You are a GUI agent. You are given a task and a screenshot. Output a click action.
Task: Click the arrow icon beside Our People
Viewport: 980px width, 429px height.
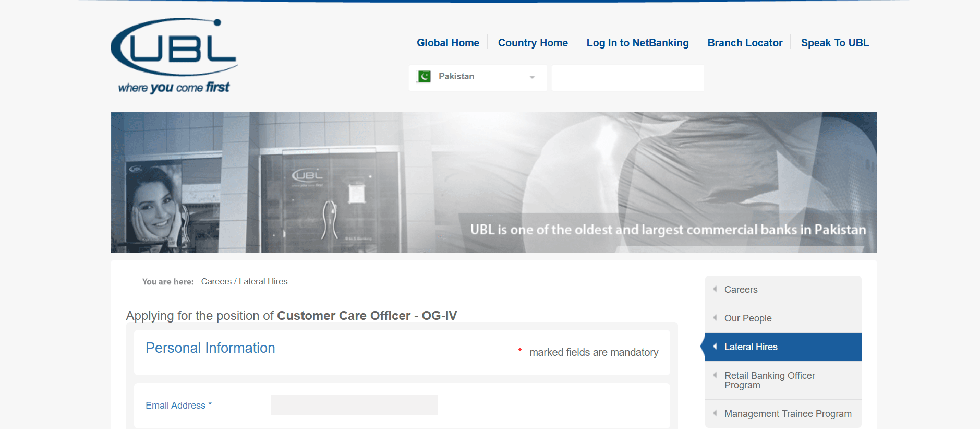[715, 318]
